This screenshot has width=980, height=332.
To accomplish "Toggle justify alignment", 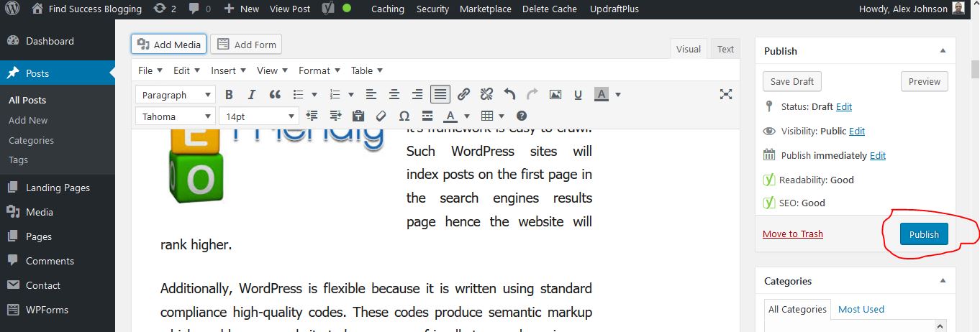I will pyautogui.click(x=440, y=94).
